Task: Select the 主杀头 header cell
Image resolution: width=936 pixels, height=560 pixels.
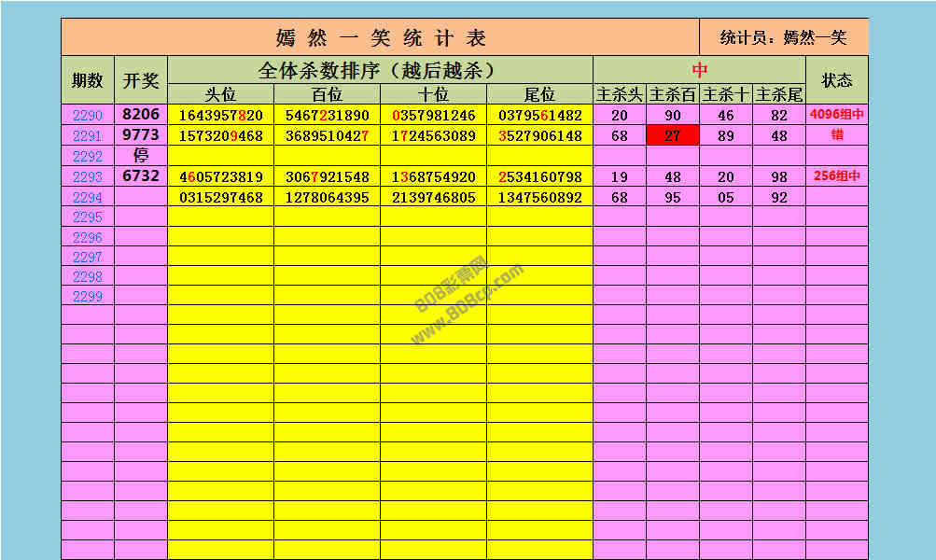Action: coord(620,94)
